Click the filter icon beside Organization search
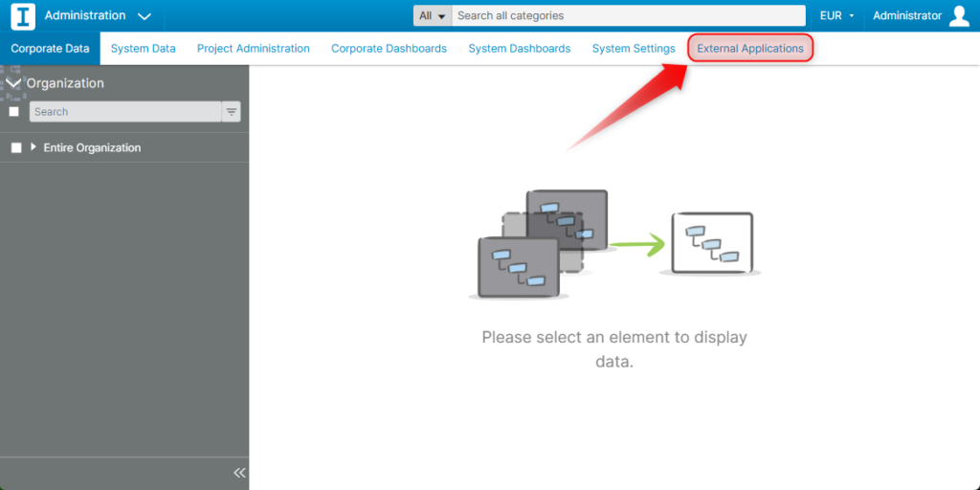The height and width of the screenshot is (490, 980). [232, 112]
